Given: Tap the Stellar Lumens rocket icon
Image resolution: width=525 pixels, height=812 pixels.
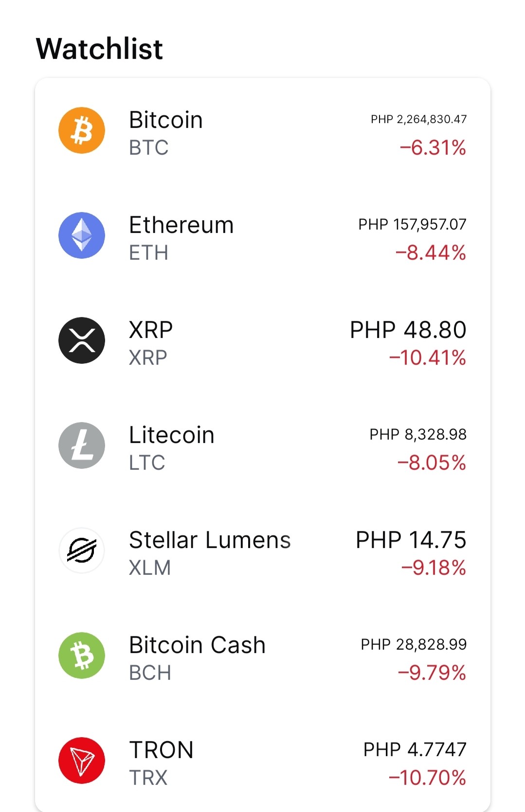Looking at the screenshot, I should pyautogui.click(x=82, y=550).
